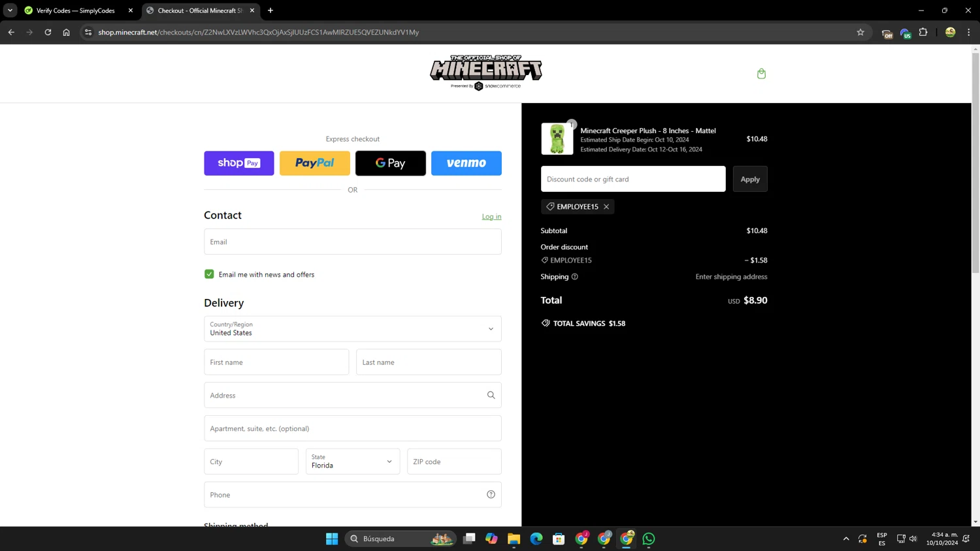Open the Windows Start menu

pos(332,539)
